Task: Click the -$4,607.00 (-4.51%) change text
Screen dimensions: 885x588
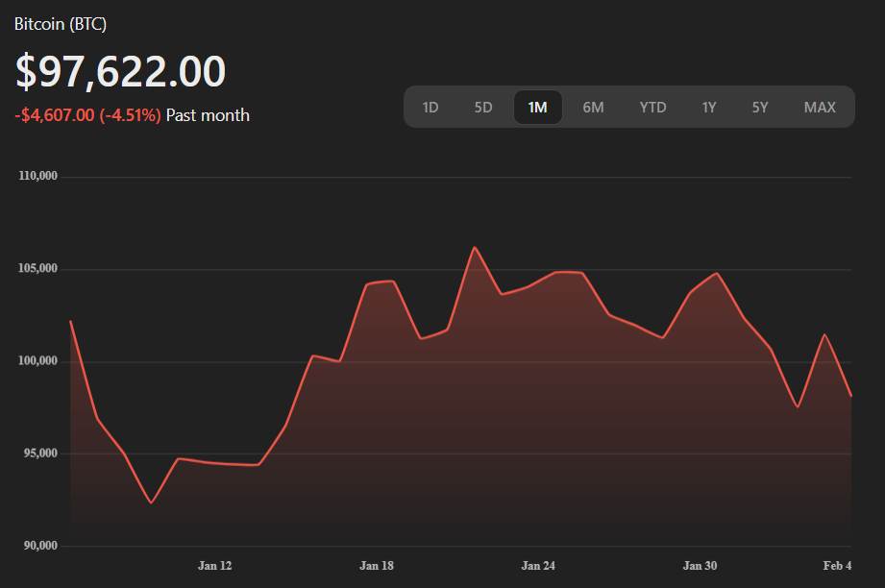Action: point(87,115)
